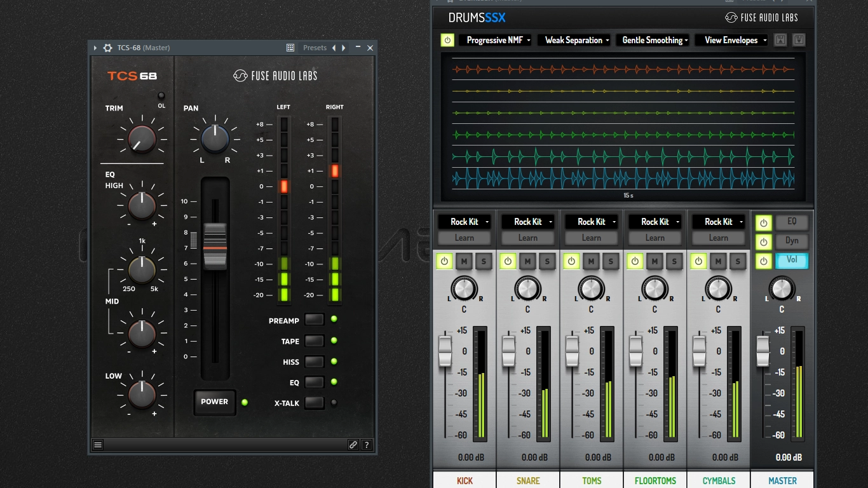Go to previous preset arrow in TCS-68 window
This screenshot has width=868, height=488.
click(x=335, y=48)
